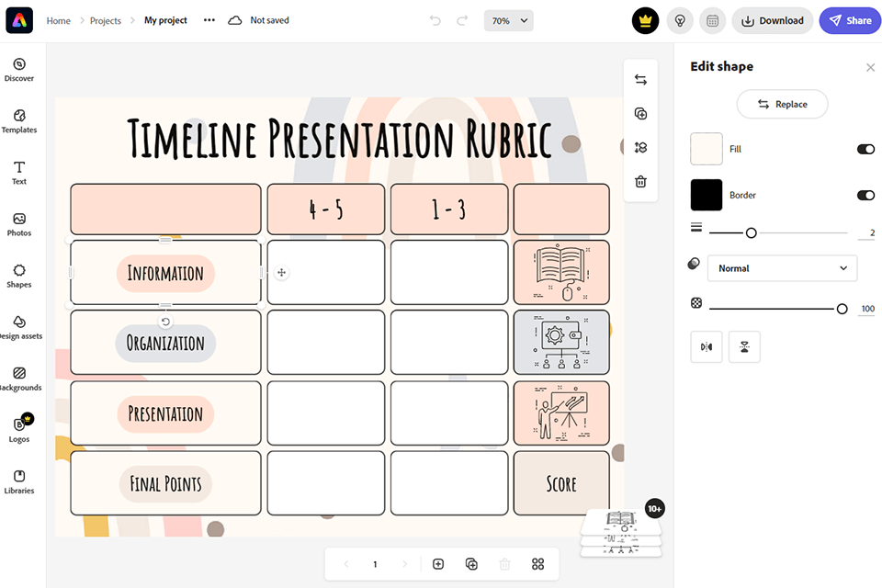Image resolution: width=882 pixels, height=588 pixels.
Task: Go to Home breadcrumb
Action: (59, 21)
